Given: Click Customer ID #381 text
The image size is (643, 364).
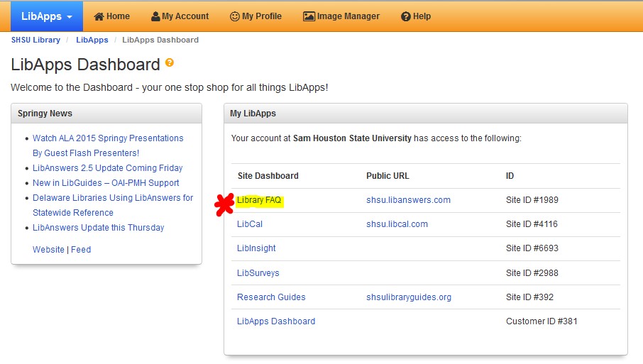Looking at the screenshot, I should [542, 321].
